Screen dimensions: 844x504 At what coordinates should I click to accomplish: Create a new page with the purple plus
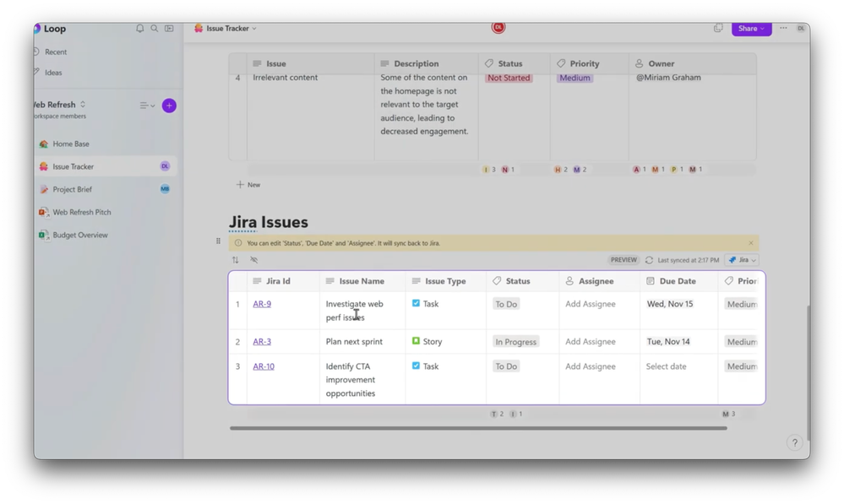(169, 106)
